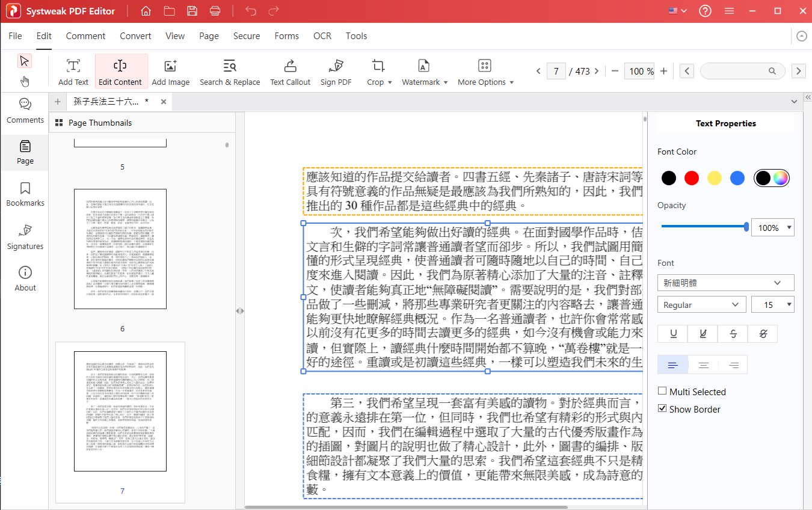This screenshot has width=812, height=510.
Task: Print the document with the printer icon
Action: pyautogui.click(x=215, y=11)
